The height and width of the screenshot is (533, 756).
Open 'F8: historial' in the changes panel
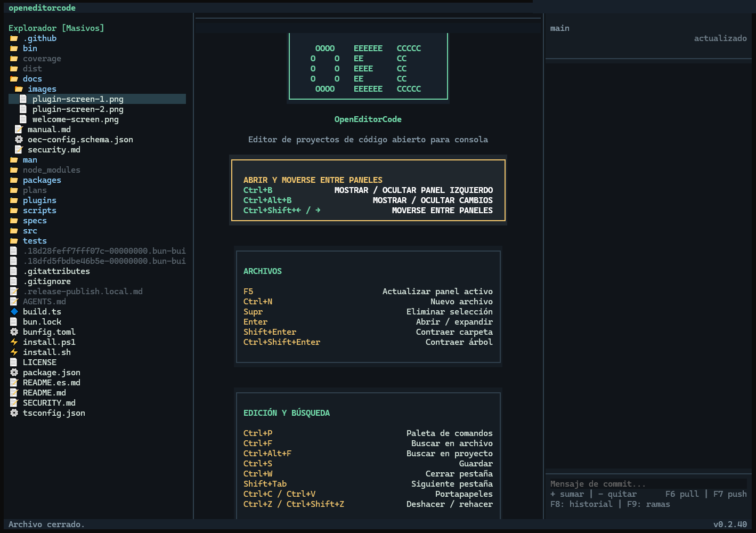581,504
